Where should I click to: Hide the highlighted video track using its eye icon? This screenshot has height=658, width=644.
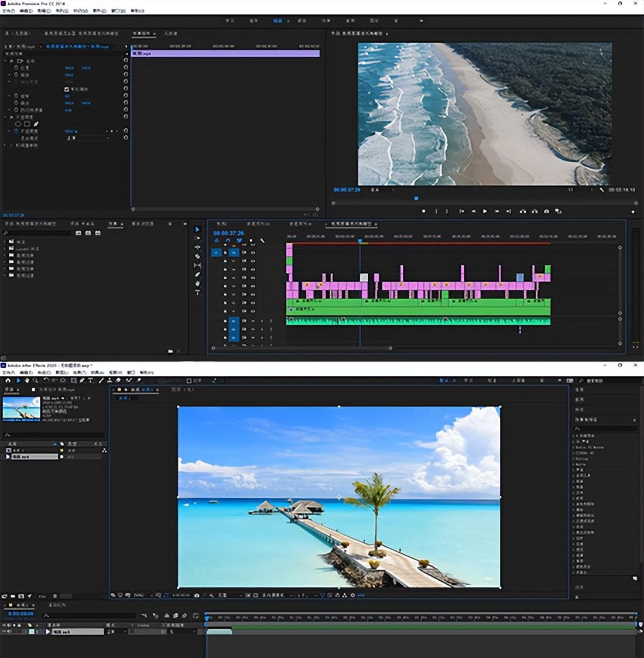point(253,253)
